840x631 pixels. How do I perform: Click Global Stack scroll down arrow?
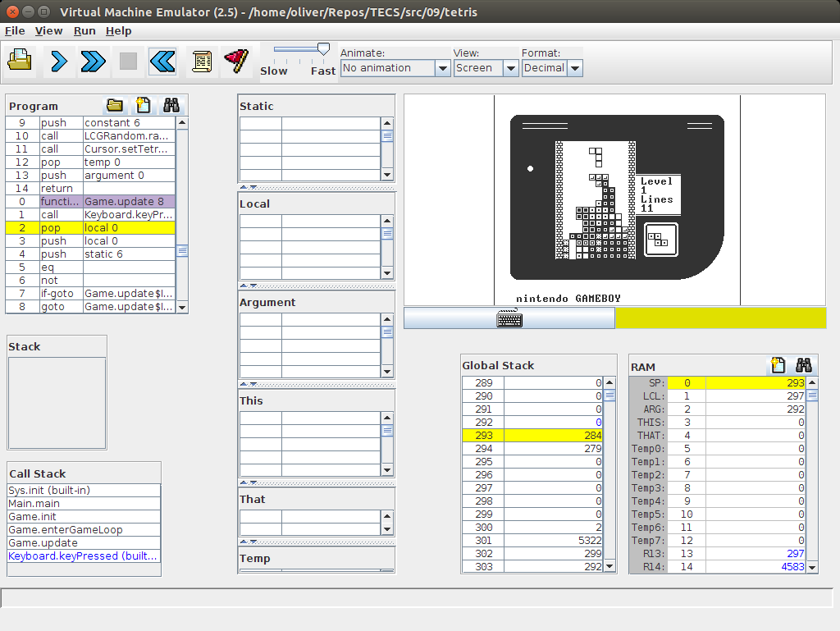click(x=609, y=567)
